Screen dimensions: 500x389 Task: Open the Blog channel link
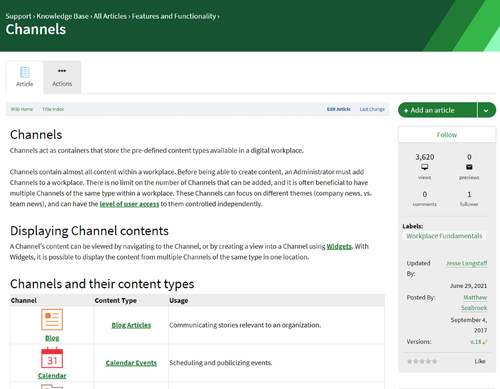point(52,338)
